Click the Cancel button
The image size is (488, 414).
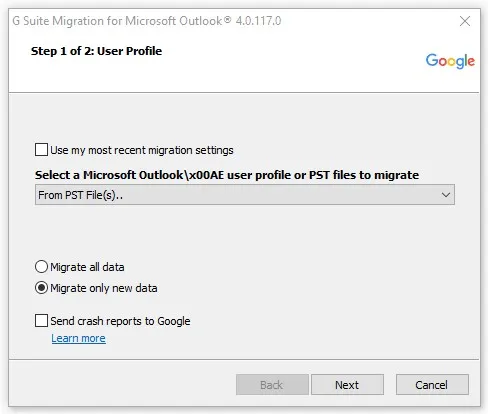(432, 385)
